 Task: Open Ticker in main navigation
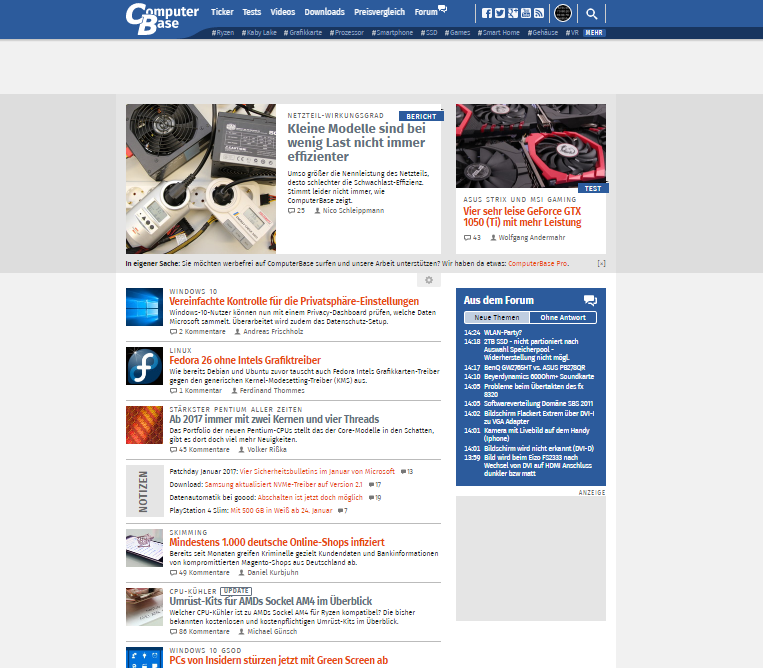(222, 12)
